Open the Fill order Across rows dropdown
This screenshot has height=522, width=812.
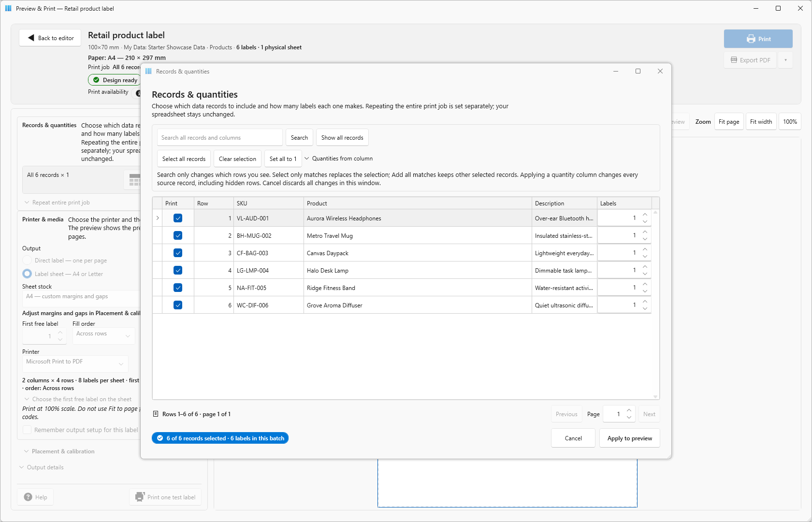[x=104, y=335]
